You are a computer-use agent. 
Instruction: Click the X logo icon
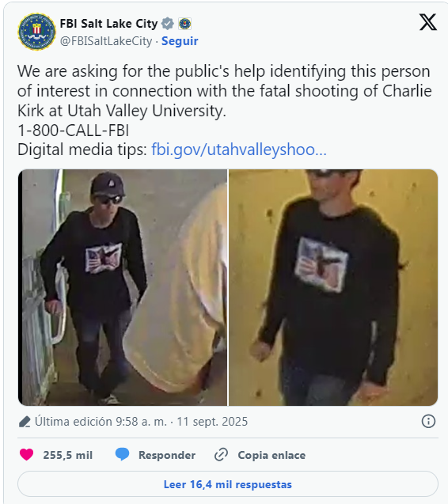tap(427, 22)
